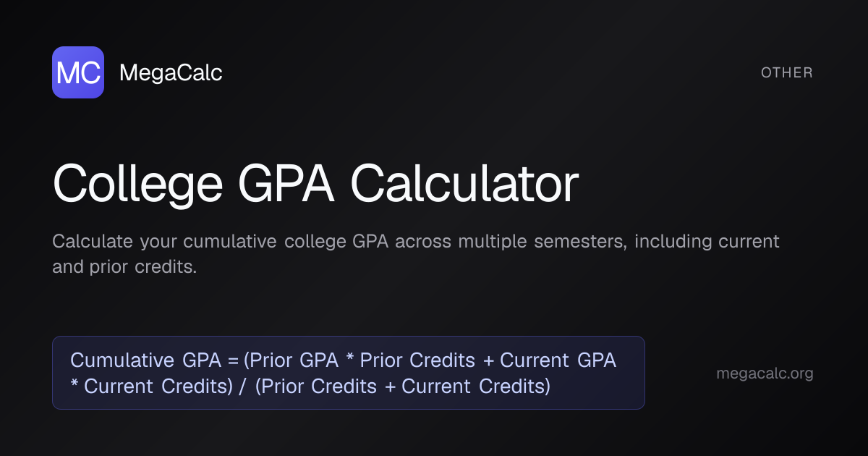Click the MegaCalc brand name
The image size is (868, 456).
tap(171, 72)
